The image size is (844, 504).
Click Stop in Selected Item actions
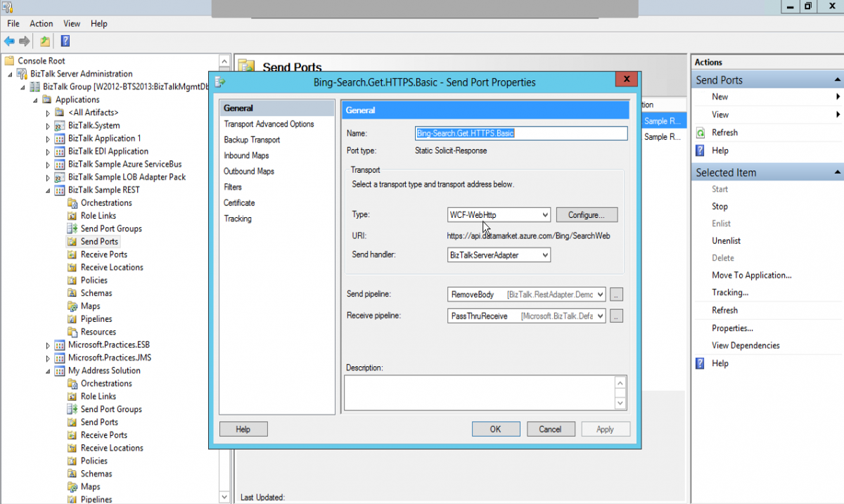[720, 207]
